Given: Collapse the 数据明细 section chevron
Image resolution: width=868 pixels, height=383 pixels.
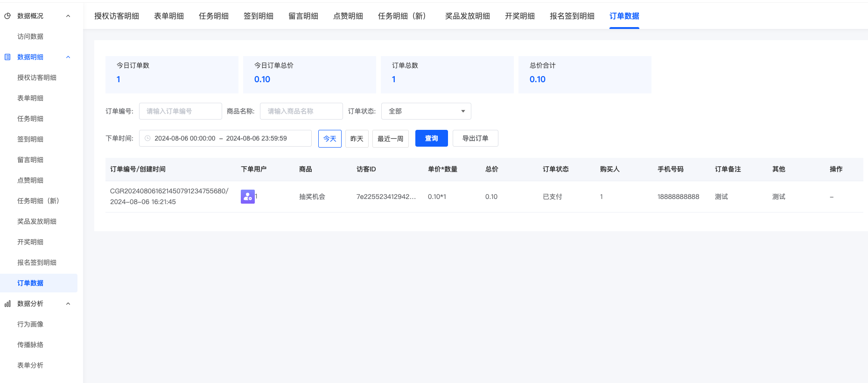Looking at the screenshot, I should click(68, 57).
